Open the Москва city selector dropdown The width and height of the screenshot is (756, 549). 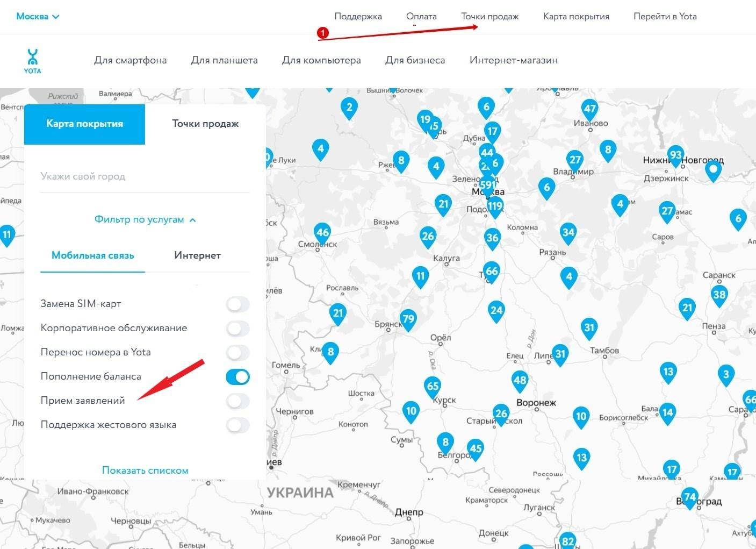click(x=38, y=16)
